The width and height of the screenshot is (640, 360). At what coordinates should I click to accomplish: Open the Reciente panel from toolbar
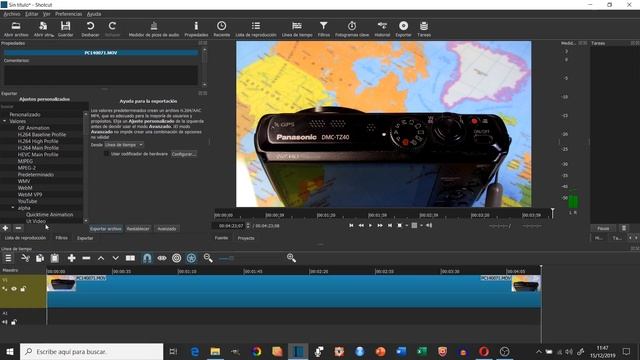(222, 29)
